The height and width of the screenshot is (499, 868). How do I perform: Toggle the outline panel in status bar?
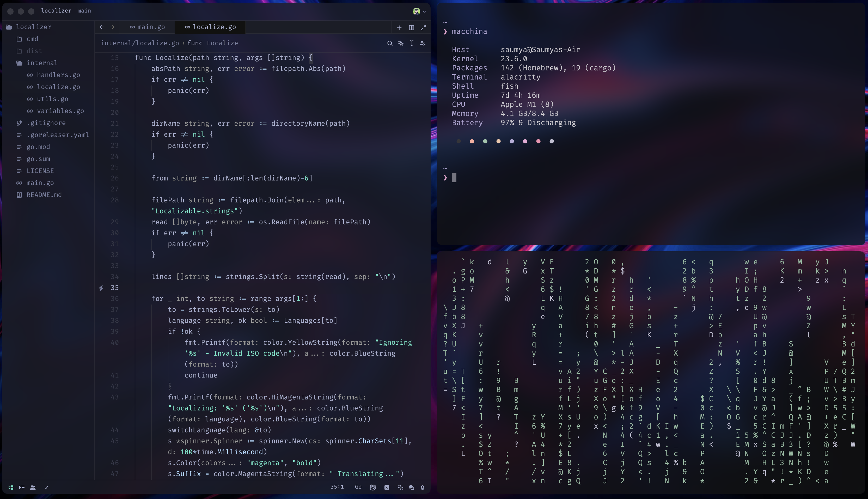(x=22, y=487)
